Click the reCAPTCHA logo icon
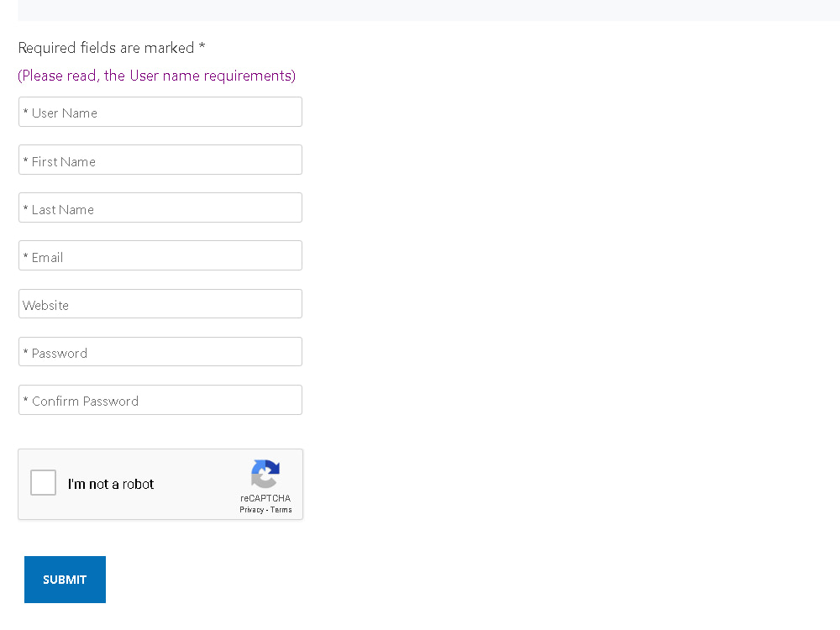 265,474
